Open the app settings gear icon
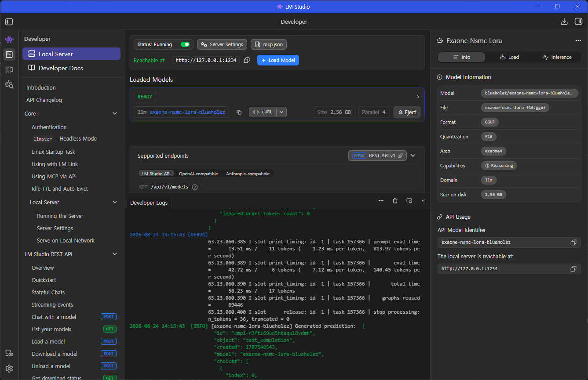588x380 pixels. [x=9, y=369]
